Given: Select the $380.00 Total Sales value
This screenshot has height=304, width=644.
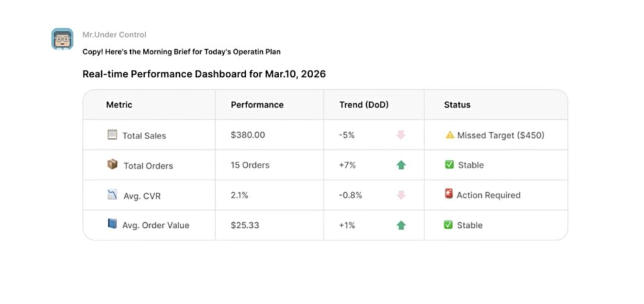Looking at the screenshot, I should pos(248,135).
